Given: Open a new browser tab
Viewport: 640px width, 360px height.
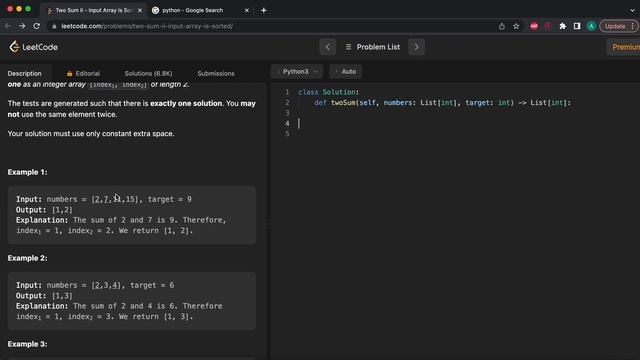Looking at the screenshot, I should (264, 10).
